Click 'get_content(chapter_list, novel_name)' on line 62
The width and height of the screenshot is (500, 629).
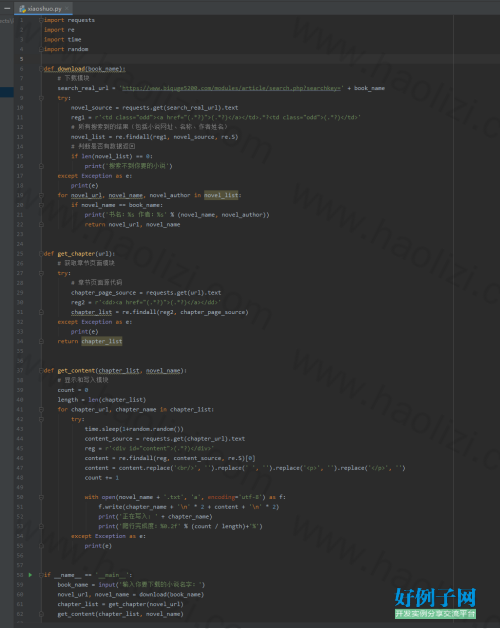pos(120,614)
